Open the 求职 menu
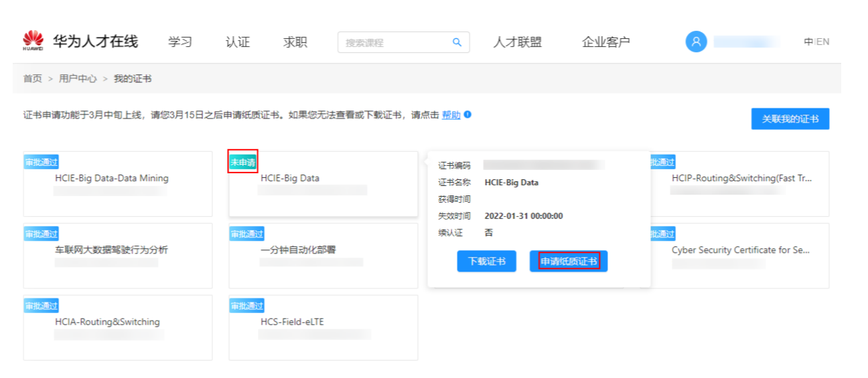868x378 pixels. click(295, 42)
